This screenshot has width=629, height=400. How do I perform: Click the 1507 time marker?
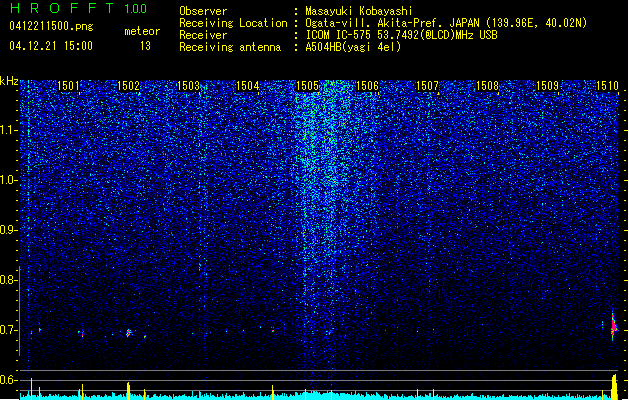click(427, 86)
